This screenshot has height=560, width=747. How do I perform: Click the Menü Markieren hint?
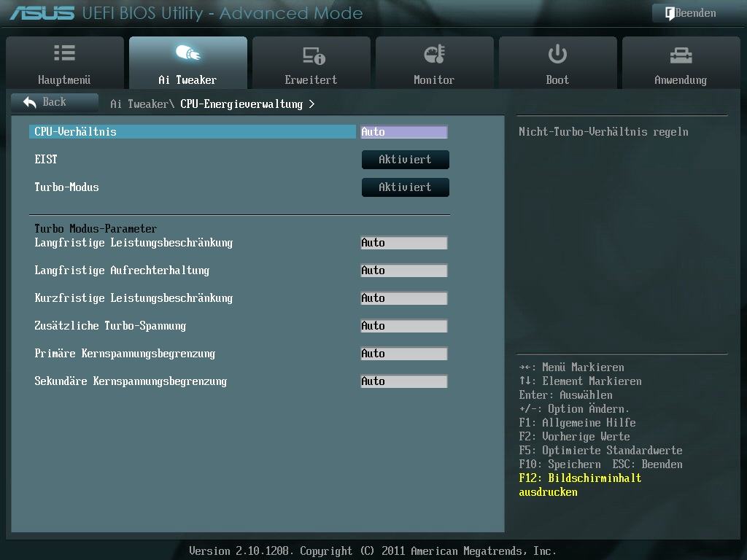[x=572, y=367]
